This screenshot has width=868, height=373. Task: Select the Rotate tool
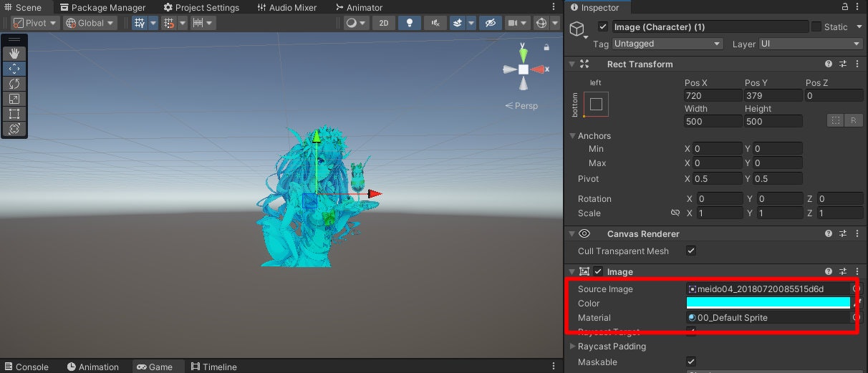tap(14, 84)
